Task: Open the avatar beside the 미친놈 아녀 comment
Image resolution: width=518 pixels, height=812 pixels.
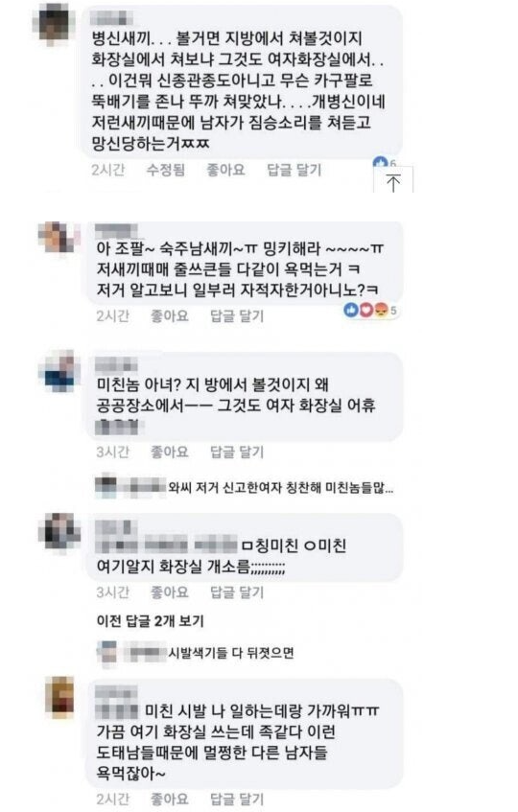Action: (x=59, y=370)
